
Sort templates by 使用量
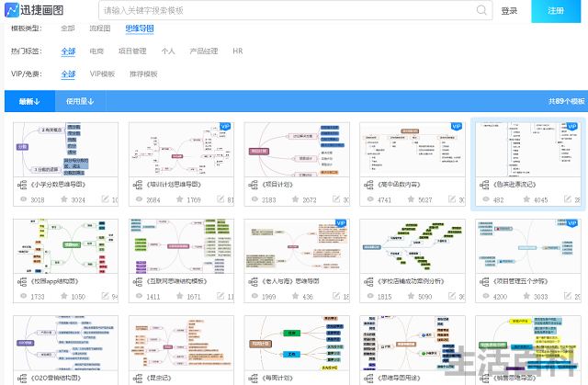click(80, 101)
